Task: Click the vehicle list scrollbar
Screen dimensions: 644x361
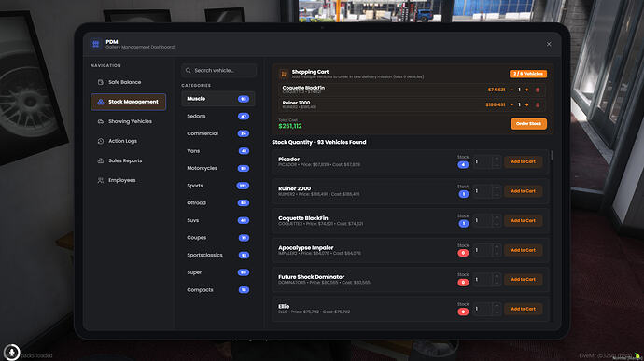Action: point(552,156)
